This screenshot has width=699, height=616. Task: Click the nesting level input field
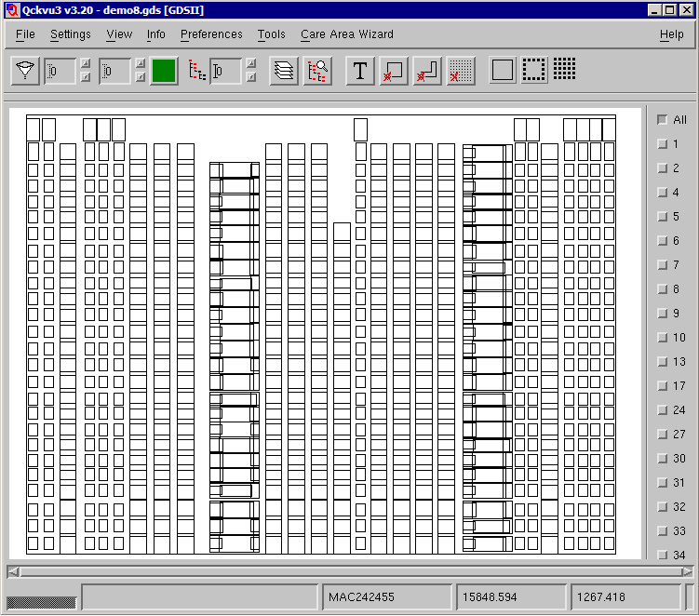point(226,71)
